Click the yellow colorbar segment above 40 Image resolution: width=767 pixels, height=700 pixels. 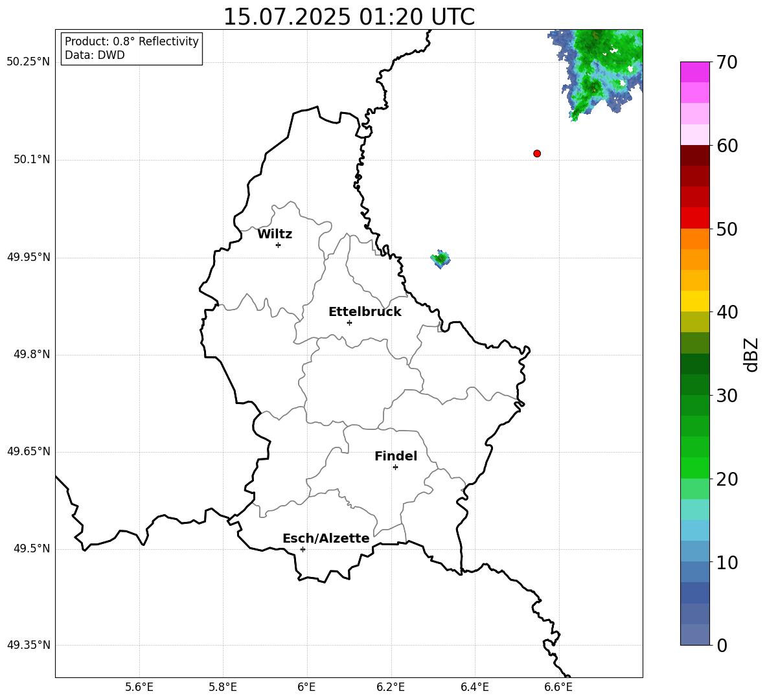click(694, 301)
